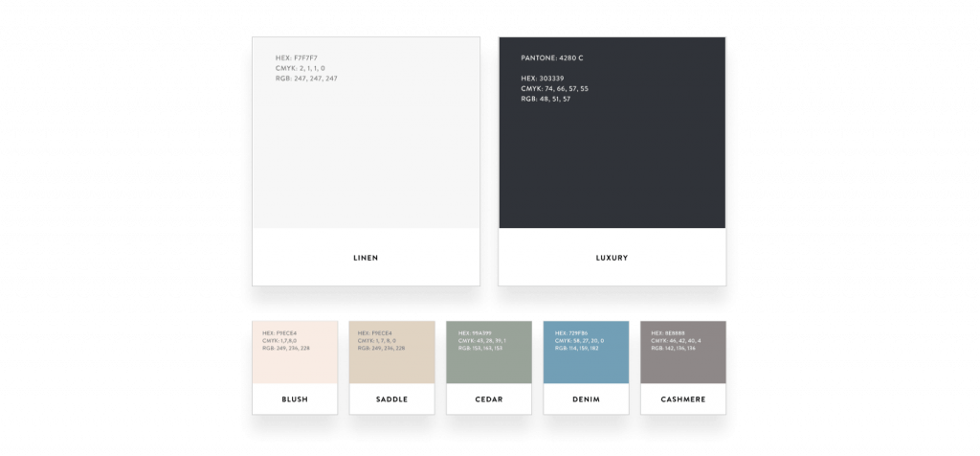Select the dark Luxury color swatch
This screenshot has width=980, height=456.
[612, 132]
